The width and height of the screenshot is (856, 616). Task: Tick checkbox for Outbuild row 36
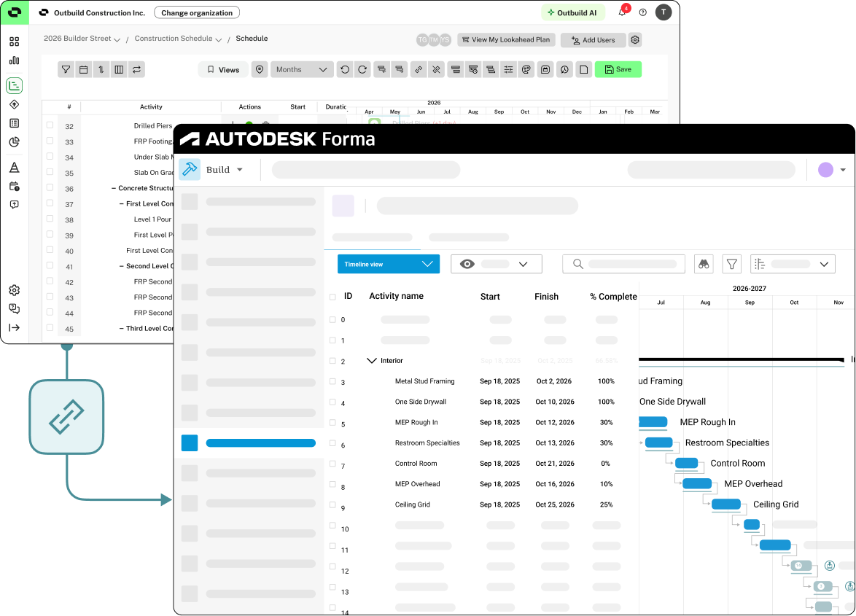pyautogui.click(x=50, y=187)
